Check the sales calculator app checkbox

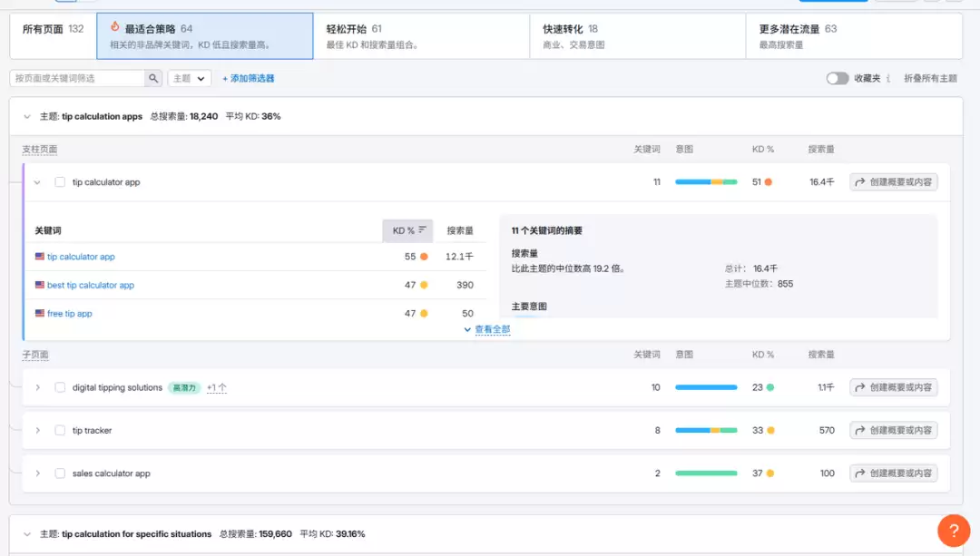(60, 473)
